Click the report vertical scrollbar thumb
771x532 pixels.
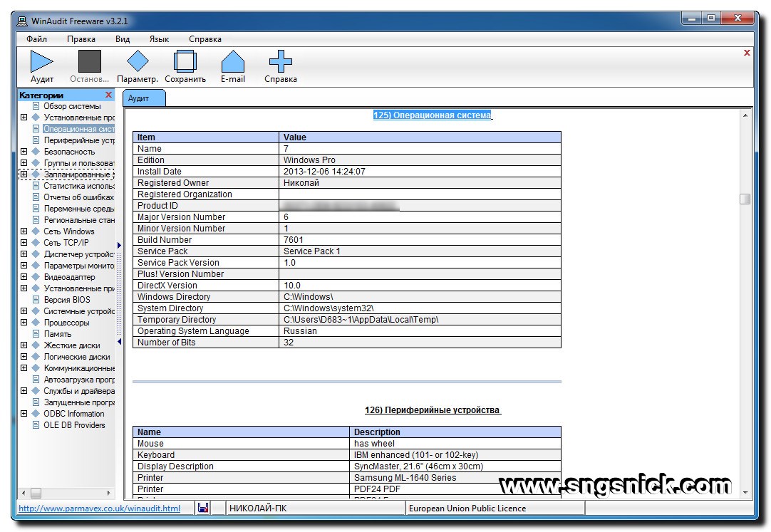(745, 199)
